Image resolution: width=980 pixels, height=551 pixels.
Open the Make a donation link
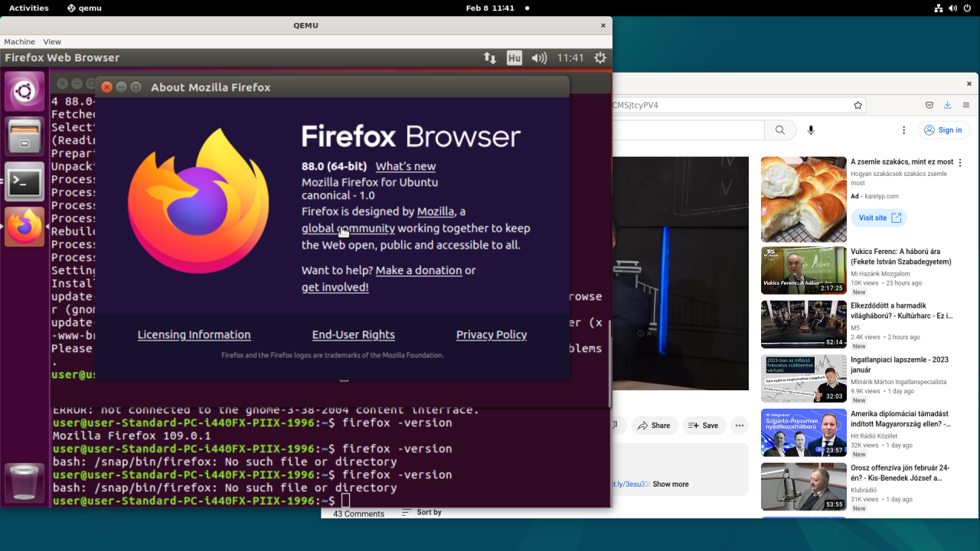pyautogui.click(x=419, y=270)
